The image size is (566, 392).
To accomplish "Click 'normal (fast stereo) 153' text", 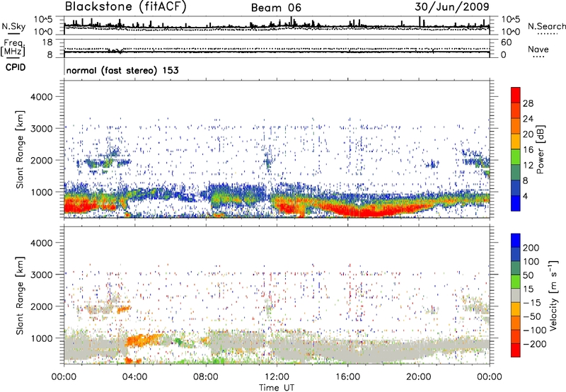I will pyautogui.click(x=122, y=71).
